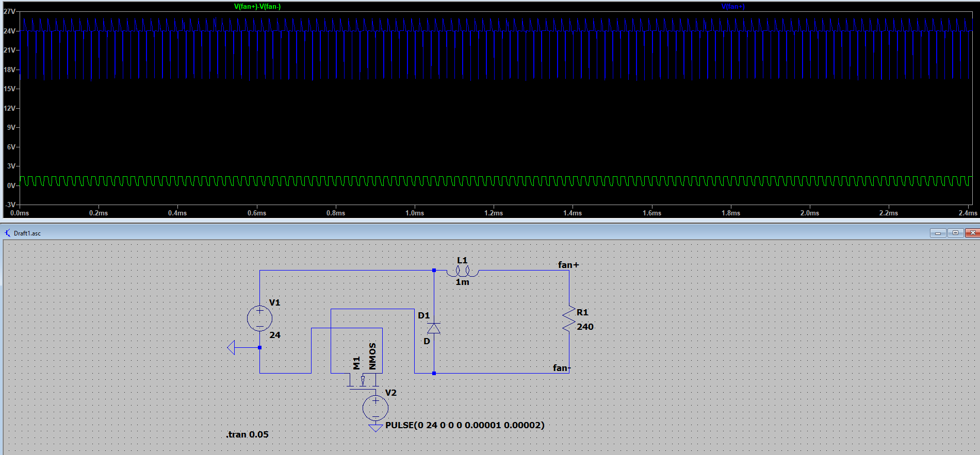The width and height of the screenshot is (980, 455).
Task: Click the 2.0ms time axis label
Action: (x=810, y=213)
